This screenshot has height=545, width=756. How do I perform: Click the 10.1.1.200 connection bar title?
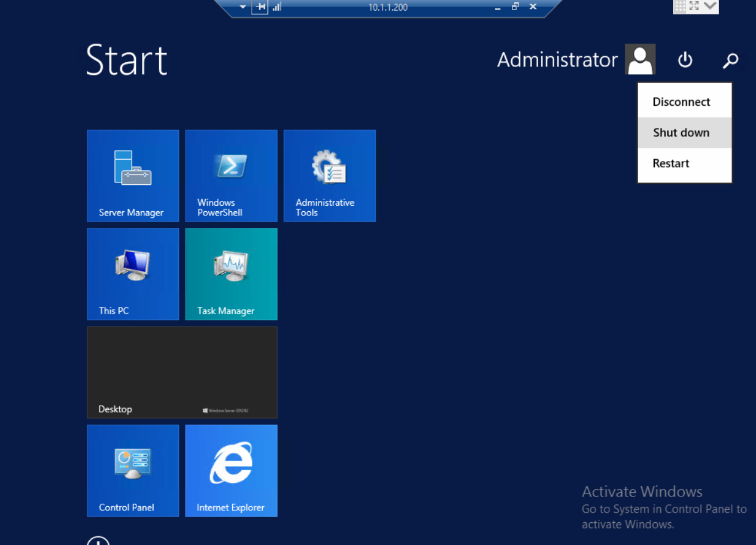387,7
